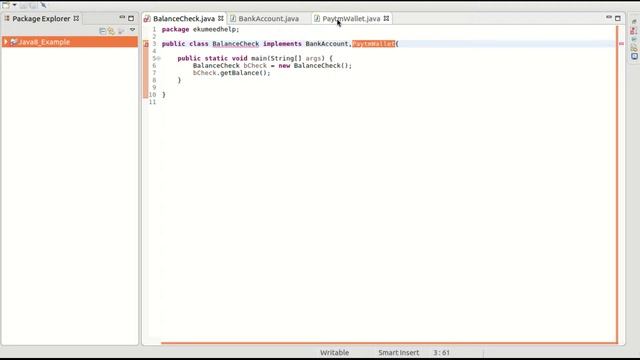The image size is (640, 360).
Task: Click the red outline icon in right trim
Action: (633, 31)
